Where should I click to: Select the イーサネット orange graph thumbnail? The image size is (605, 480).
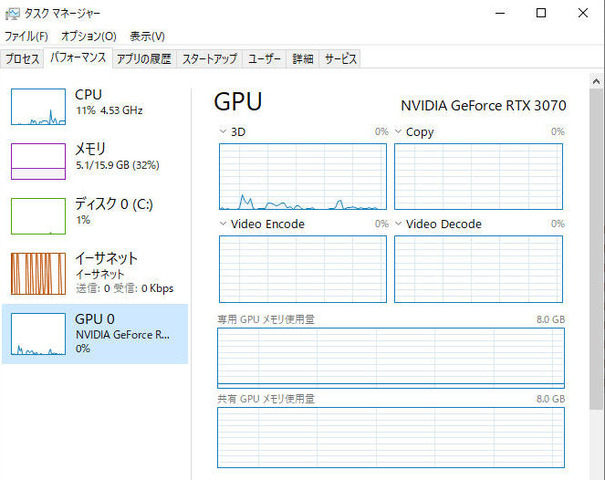point(38,274)
